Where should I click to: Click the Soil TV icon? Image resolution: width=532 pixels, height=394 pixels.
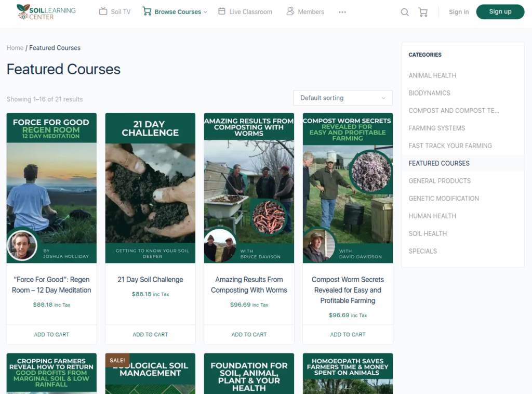(103, 11)
